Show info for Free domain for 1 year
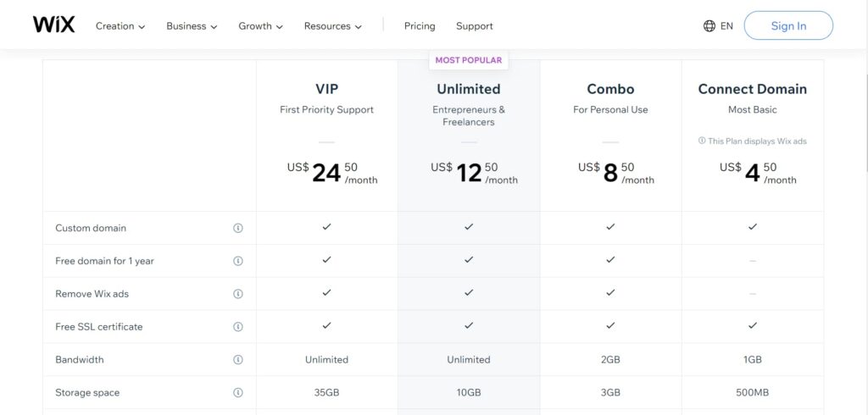This screenshot has width=868, height=415. (238, 261)
